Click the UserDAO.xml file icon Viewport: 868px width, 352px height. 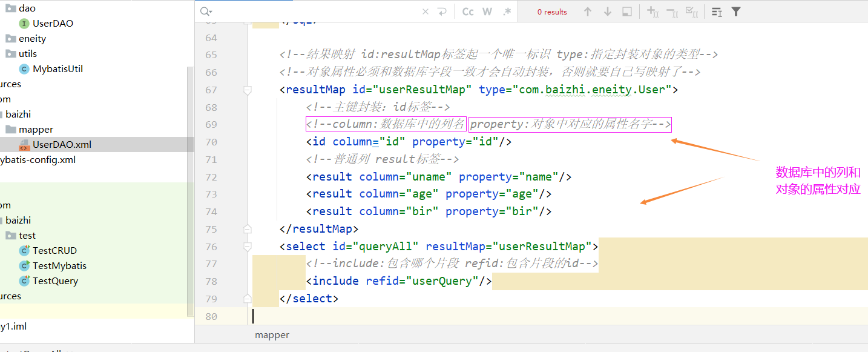point(24,145)
